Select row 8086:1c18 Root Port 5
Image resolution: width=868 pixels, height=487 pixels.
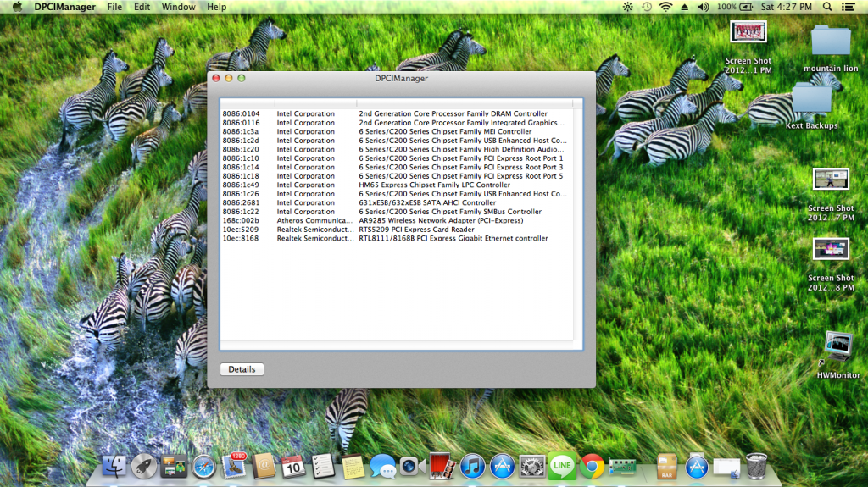(398, 175)
